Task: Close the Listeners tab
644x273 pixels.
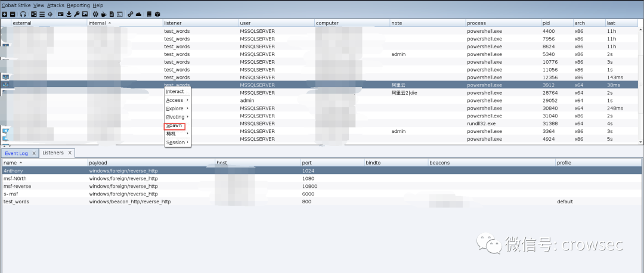Action: (70, 153)
